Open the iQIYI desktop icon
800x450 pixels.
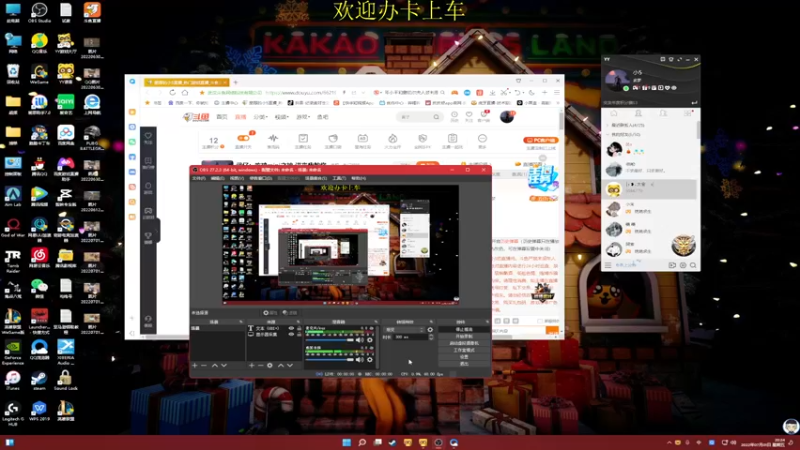click(65, 104)
